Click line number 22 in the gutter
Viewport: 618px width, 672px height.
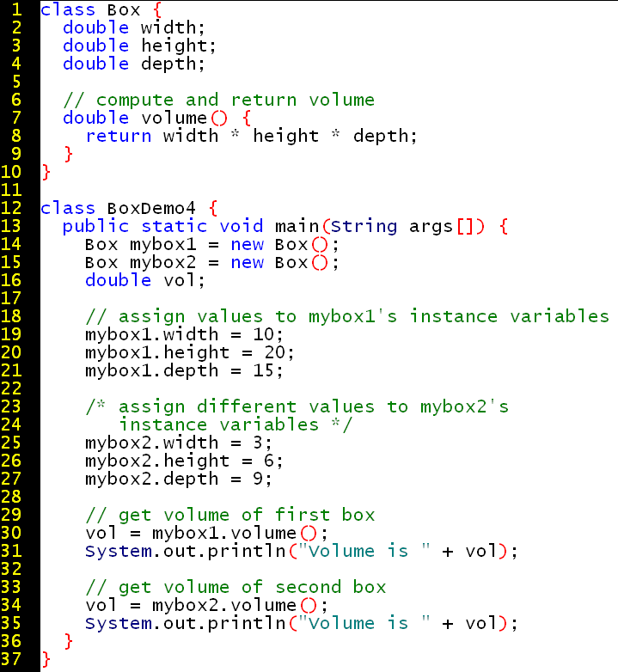(x=11, y=388)
